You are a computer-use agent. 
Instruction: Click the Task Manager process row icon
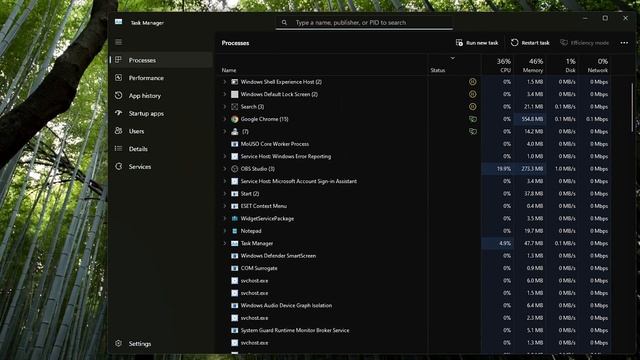(235, 243)
